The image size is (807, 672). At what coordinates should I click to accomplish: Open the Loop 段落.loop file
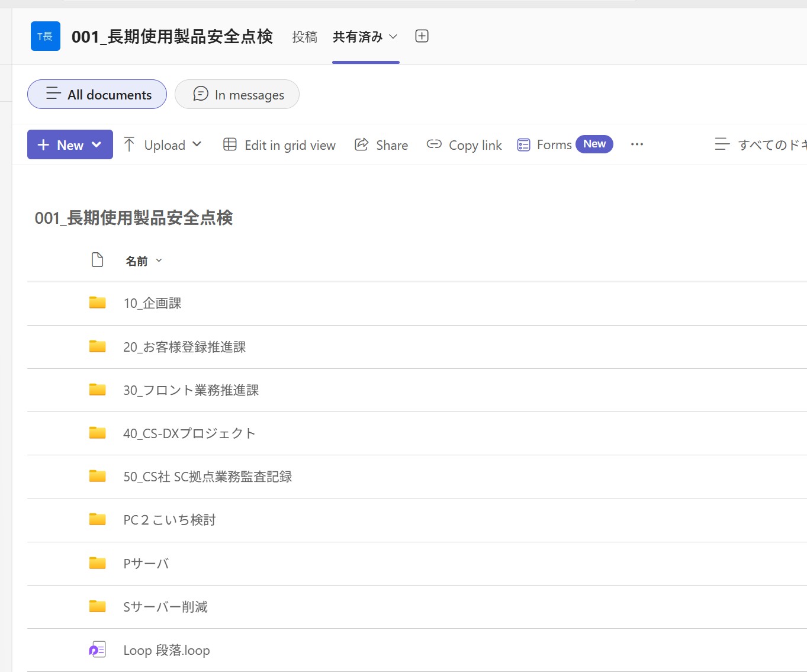[166, 650]
